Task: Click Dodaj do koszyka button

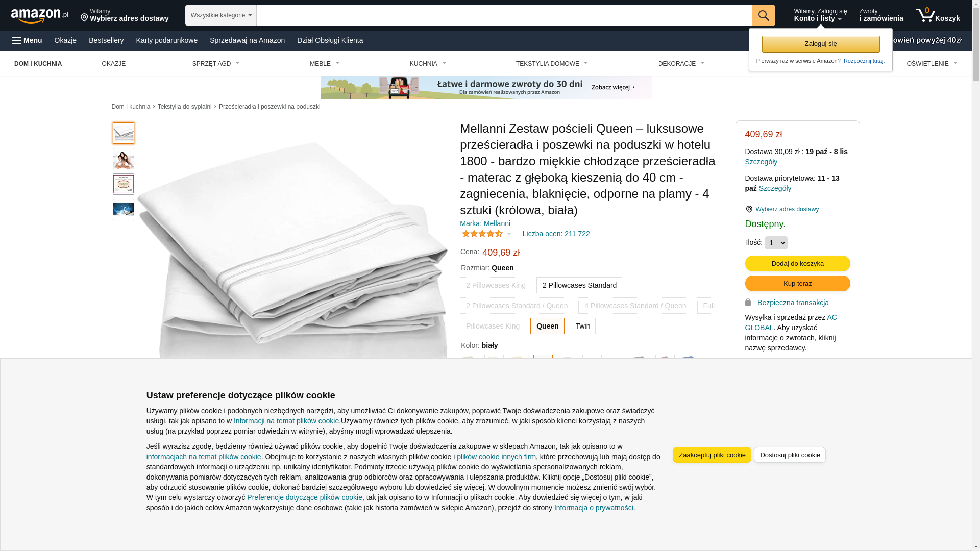Action: [x=797, y=264]
